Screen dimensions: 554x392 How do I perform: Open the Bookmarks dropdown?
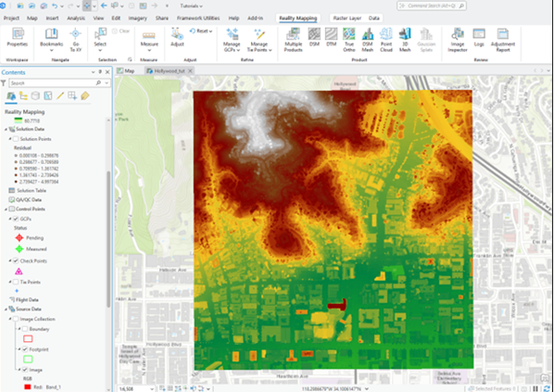(x=52, y=50)
